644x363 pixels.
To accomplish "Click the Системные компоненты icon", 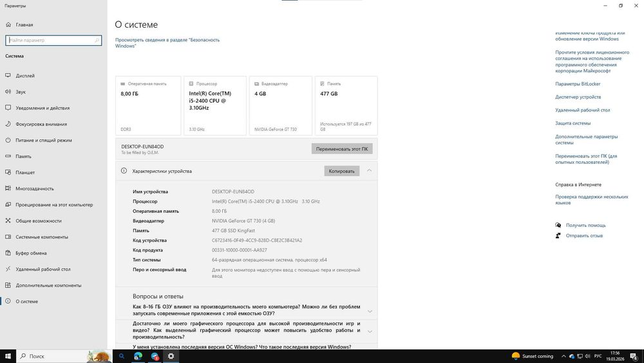I will click(x=8, y=237).
